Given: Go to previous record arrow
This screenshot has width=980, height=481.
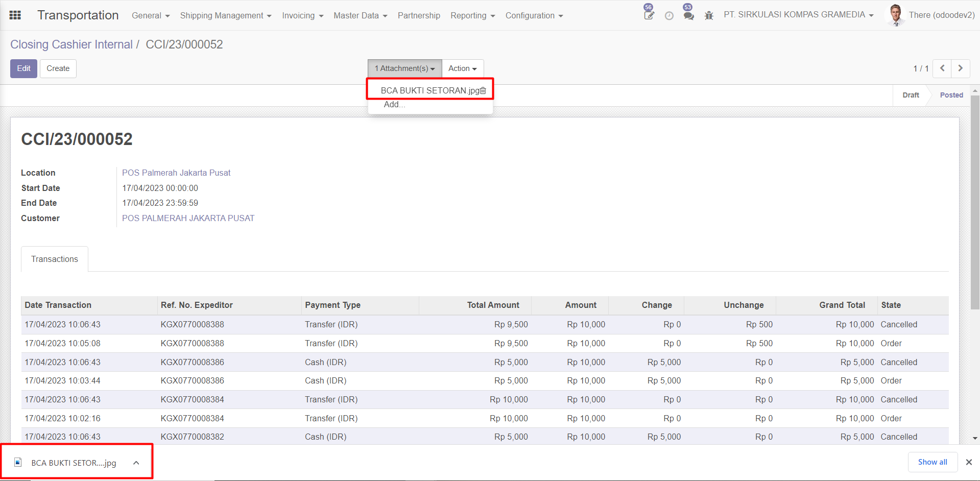Looking at the screenshot, I should (x=942, y=68).
